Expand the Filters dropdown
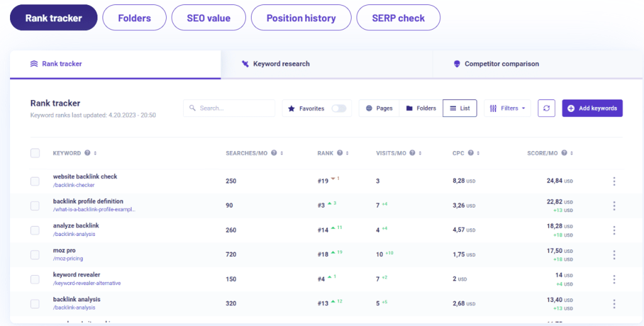This screenshot has height=326, width=644. tap(508, 108)
